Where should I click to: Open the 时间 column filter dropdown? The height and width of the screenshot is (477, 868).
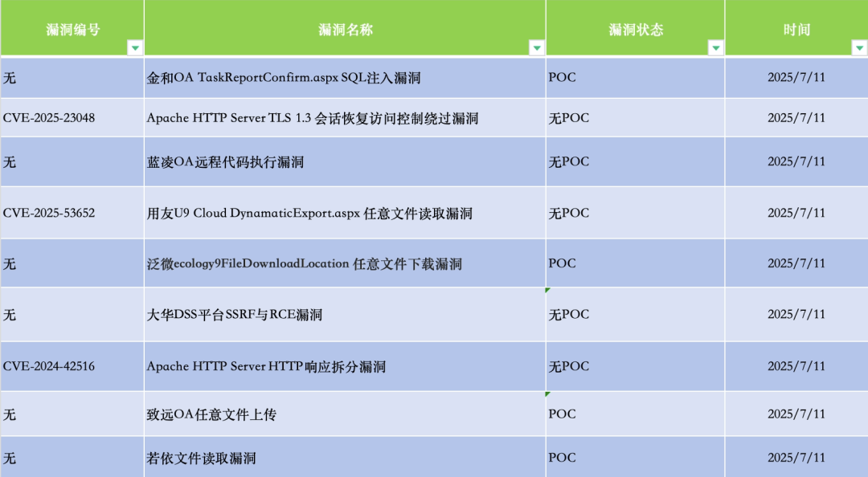(x=859, y=48)
